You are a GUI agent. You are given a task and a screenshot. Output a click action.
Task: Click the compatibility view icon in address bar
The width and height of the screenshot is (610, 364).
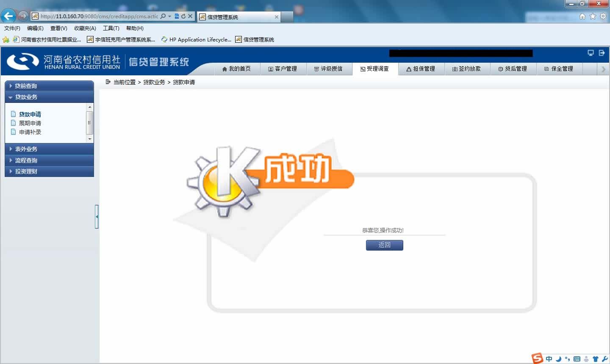click(x=177, y=16)
